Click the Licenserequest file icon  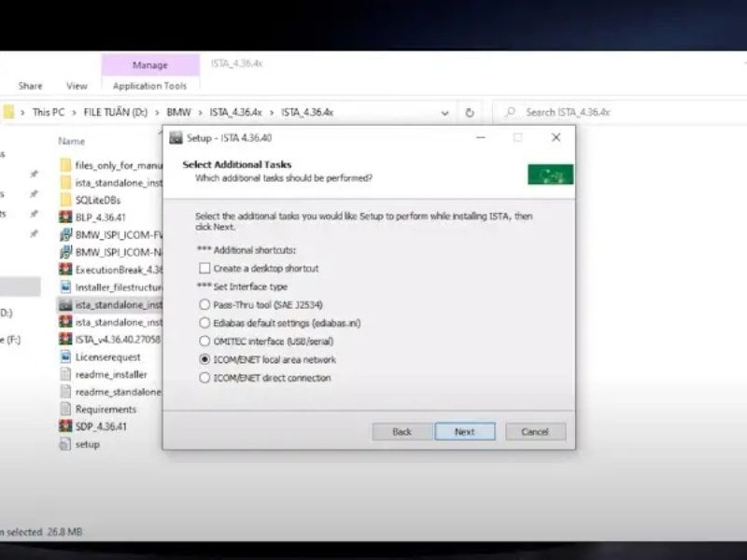point(65,357)
